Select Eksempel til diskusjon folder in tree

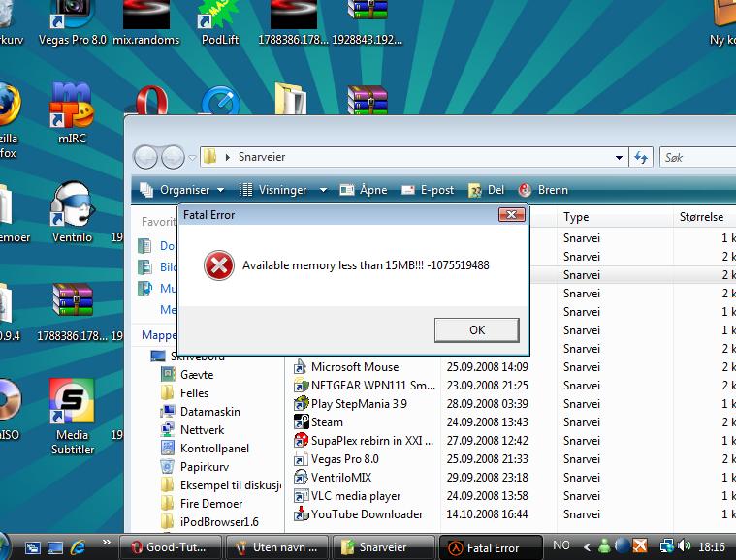click(x=221, y=485)
